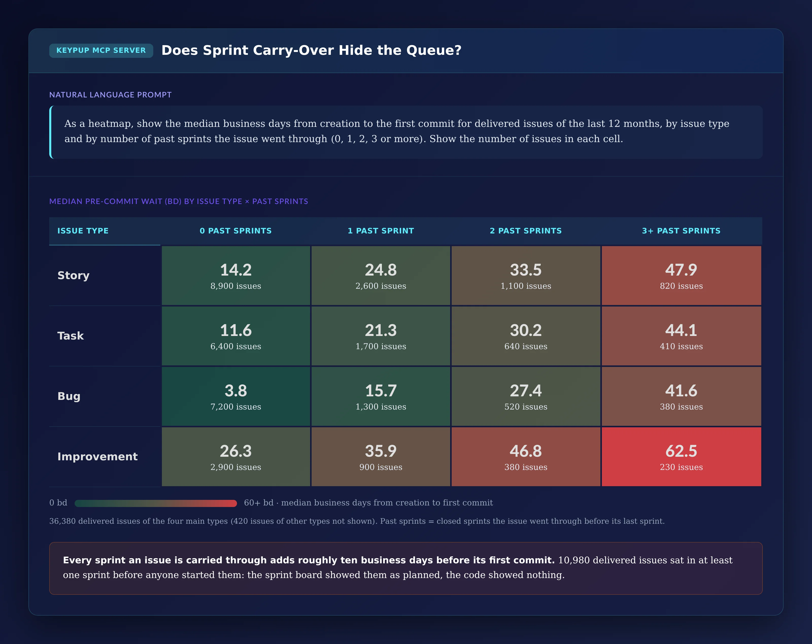
Task: Click the Story cell showing 47.9
Action: point(681,276)
